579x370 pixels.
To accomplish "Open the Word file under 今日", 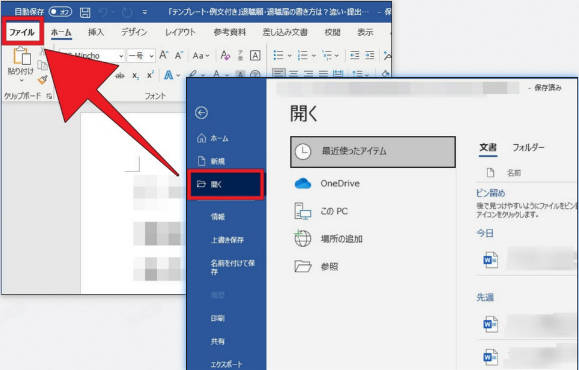I will (x=528, y=260).
